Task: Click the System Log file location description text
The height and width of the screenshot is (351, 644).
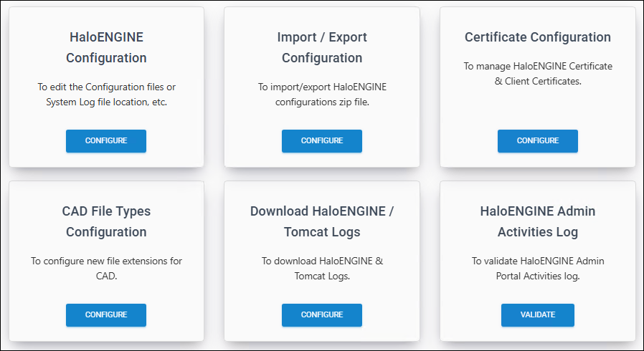Action: click(x=106, y=95)
